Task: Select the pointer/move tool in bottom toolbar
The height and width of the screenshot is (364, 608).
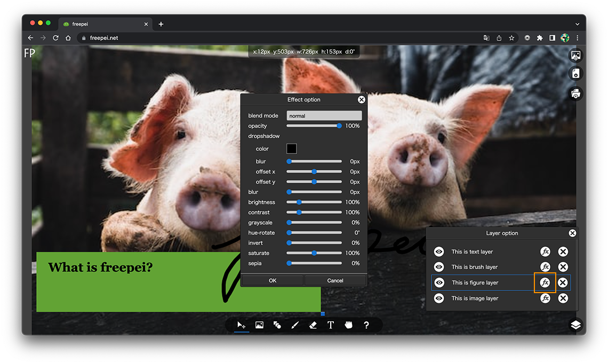Action: 241,325
